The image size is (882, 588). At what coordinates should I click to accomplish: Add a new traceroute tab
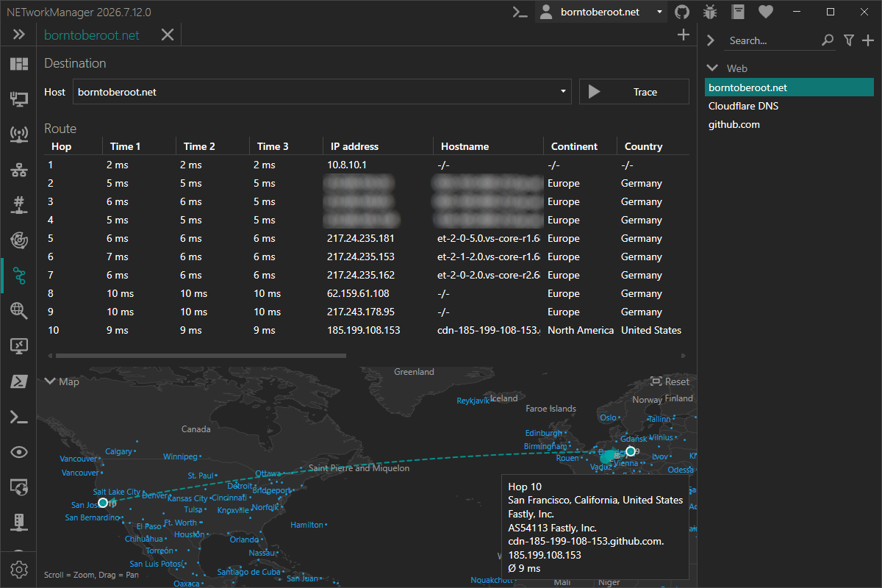click(684, 35)
